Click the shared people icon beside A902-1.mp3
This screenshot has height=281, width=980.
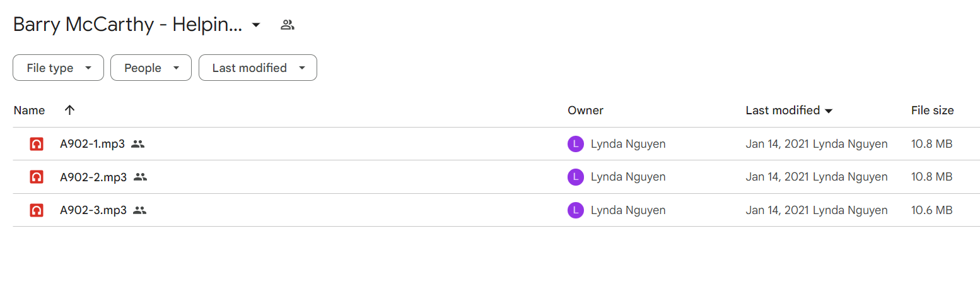point(138,144)
